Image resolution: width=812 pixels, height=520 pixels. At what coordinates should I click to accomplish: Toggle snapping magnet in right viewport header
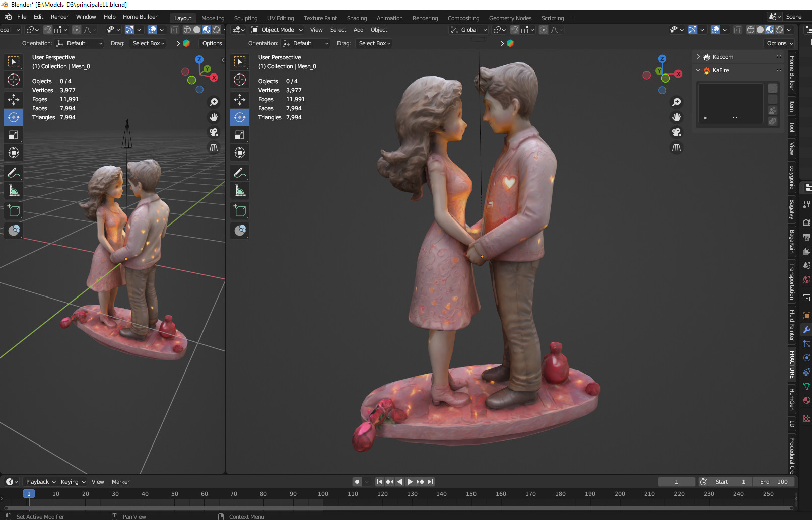[514, 30]
